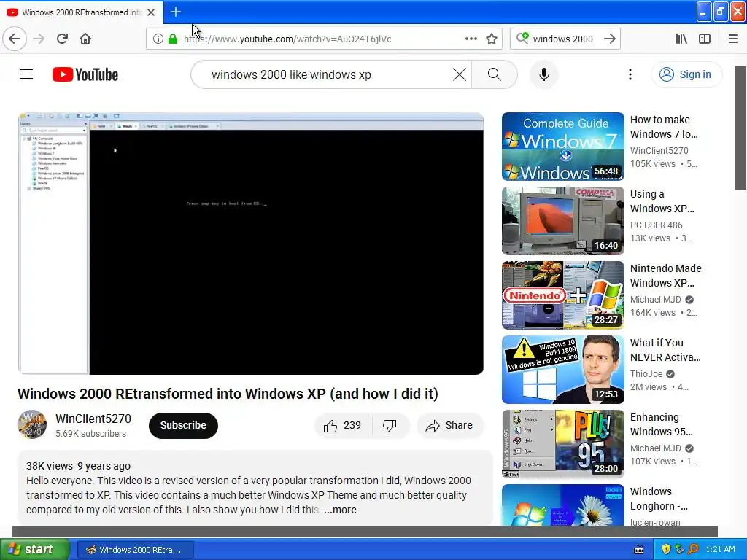Click the video title heading text
The image size is (747, 560).
pos(228,394)
